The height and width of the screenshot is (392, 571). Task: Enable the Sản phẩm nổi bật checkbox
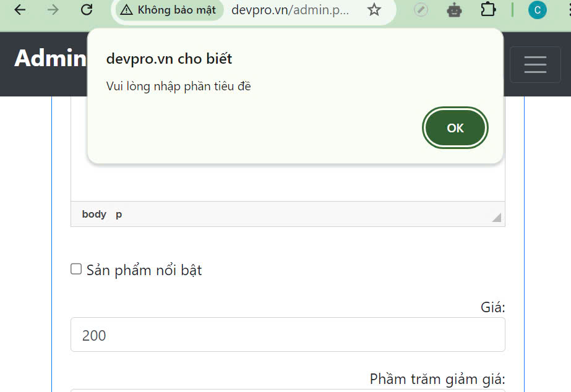[76, 268]
